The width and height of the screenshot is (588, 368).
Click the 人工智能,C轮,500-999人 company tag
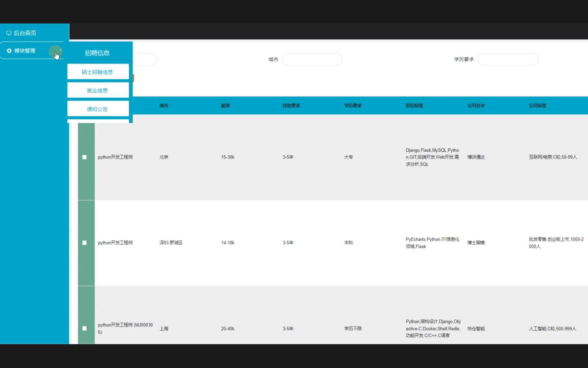(553, 328)
